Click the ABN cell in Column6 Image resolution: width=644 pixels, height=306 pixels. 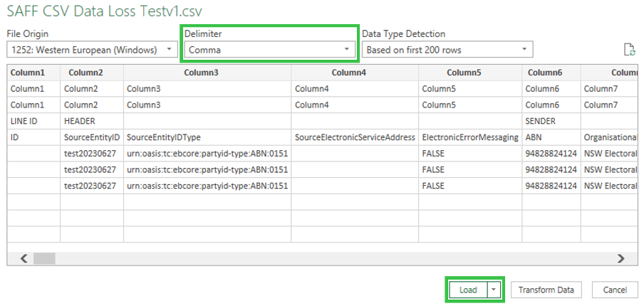(534, 137)
